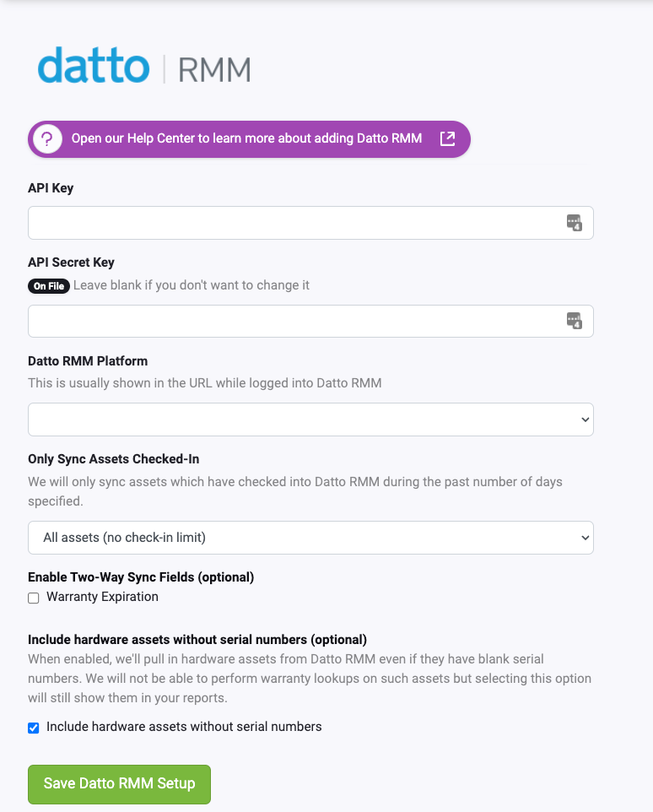Click the password manager icon in API Key field
The image size is (653, 812).
point(575,222)
